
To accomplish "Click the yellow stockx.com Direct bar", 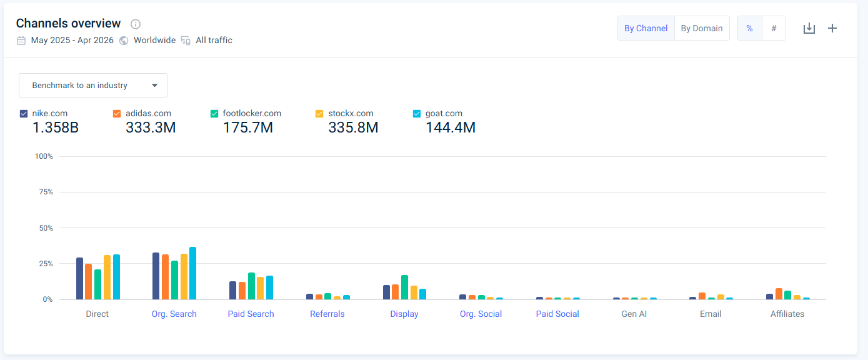I will pos(107,277).
